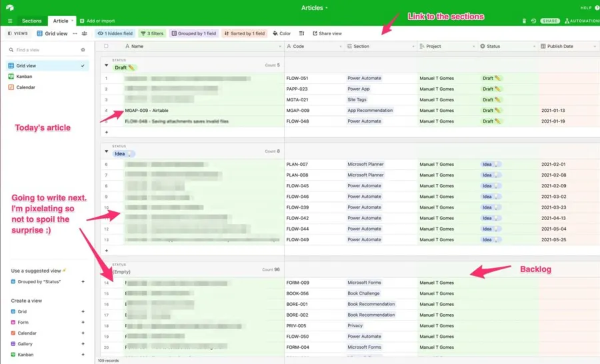The height and width of the screenshot is (364, 600).
Task: Tick the select-all checkbox in header
Action: [106, 47]
